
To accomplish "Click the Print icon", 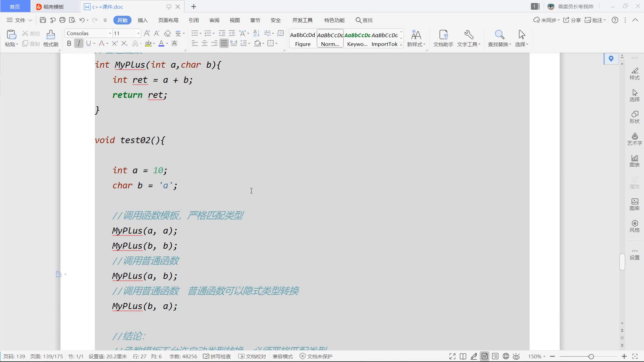I will 62,20.
